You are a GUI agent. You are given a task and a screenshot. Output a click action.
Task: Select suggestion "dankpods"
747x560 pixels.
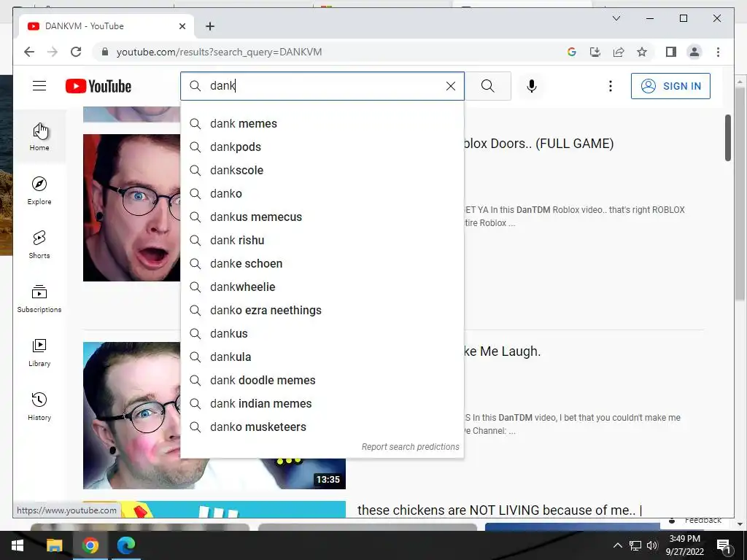322,147
